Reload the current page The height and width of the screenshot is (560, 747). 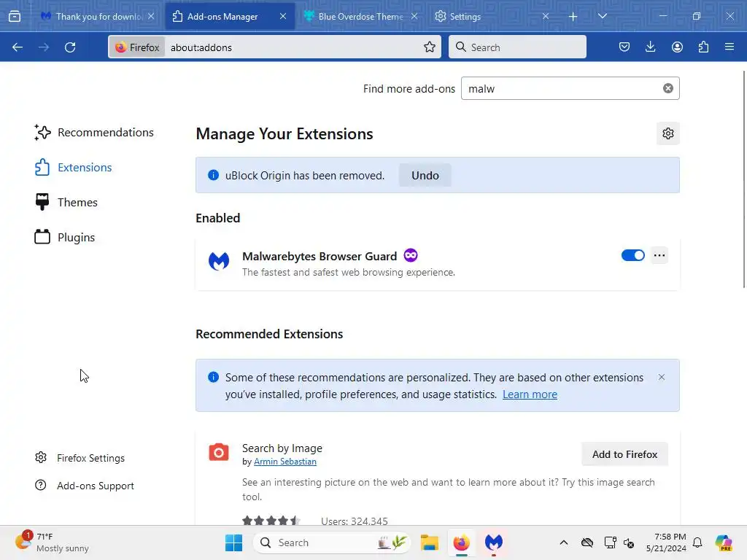(70, 47)
